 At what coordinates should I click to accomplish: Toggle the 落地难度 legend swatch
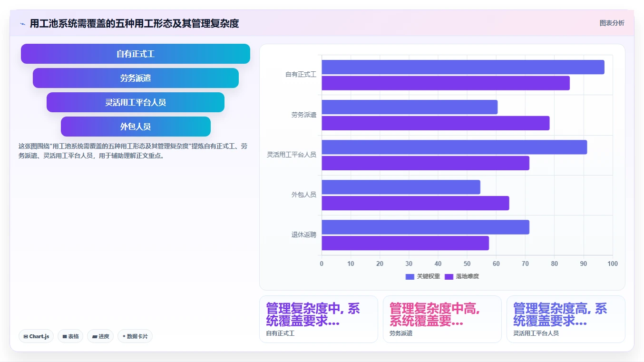(x=449, y=276)
